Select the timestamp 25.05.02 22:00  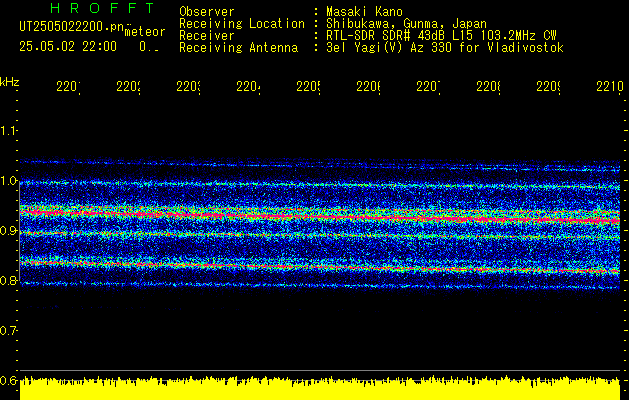[68, 47]
